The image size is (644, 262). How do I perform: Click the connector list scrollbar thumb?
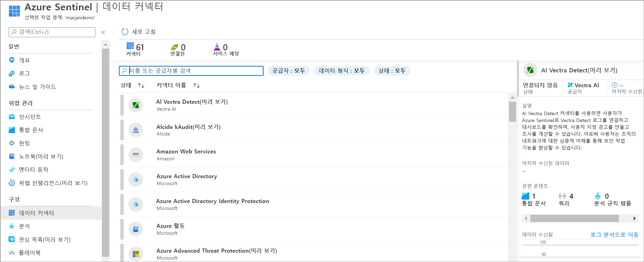click(x=512, y=112)
